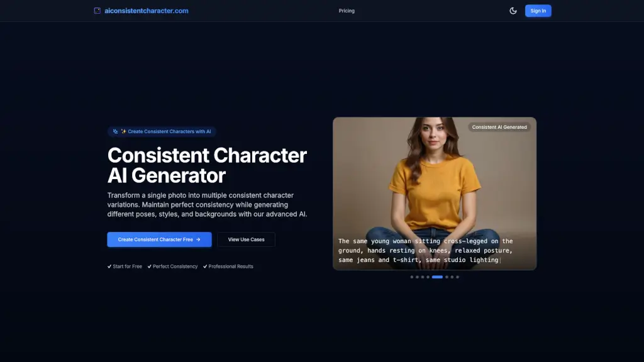Click the Create Consistent Characters with AI pill
The width and height of the screenshot is (644, 362).
[162, 131]
